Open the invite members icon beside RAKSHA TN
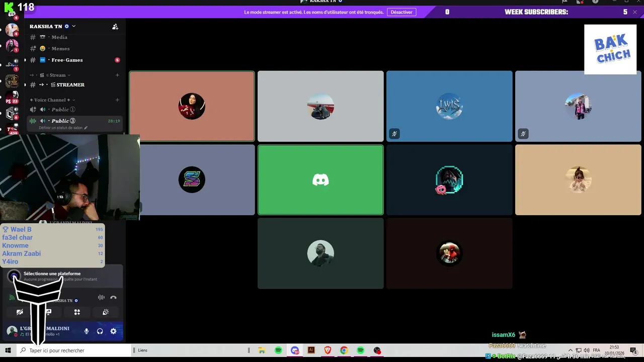 (x=115, y=27)
